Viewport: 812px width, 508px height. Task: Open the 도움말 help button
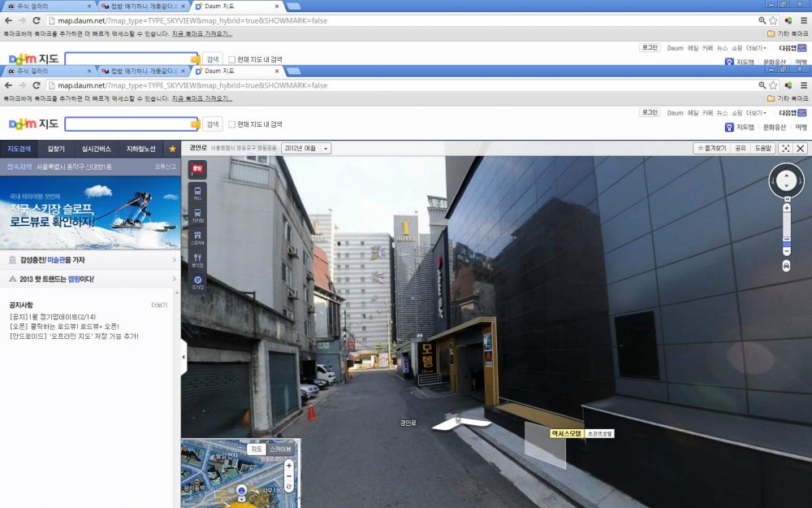click(x=762, y=148)
